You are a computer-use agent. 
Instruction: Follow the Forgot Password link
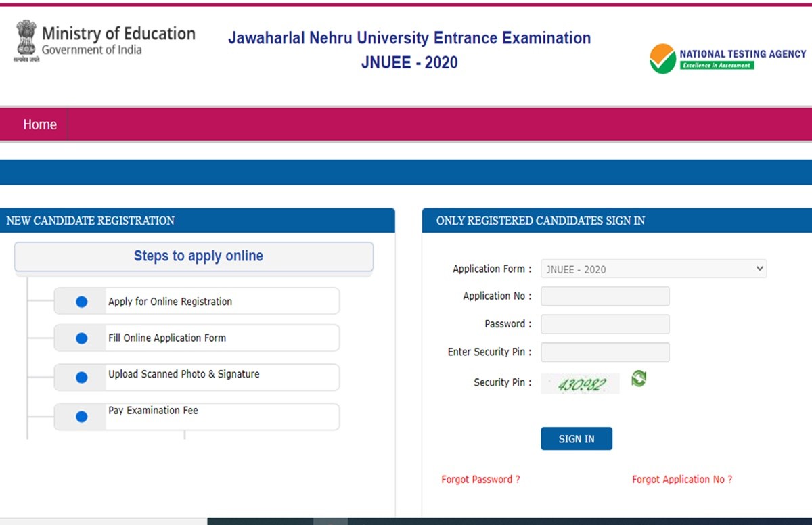pos(480,479)
